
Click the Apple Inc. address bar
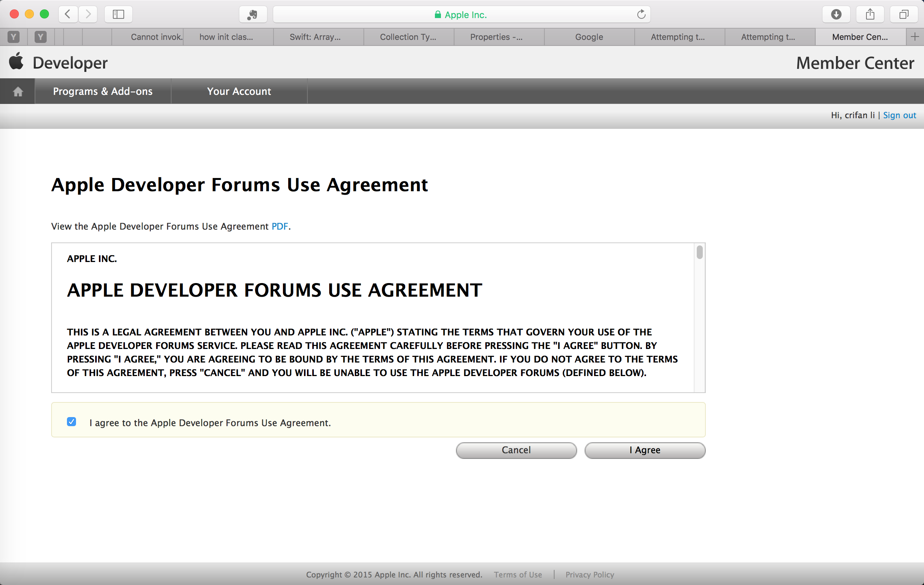pos(460,15)
